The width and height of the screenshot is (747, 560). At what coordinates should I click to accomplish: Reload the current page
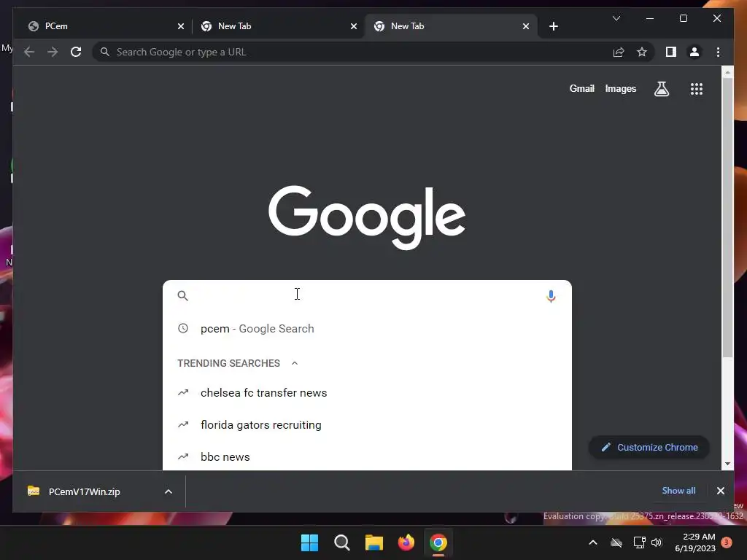click(76, 52)
